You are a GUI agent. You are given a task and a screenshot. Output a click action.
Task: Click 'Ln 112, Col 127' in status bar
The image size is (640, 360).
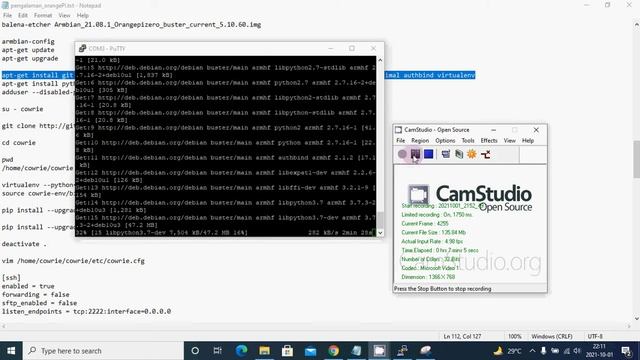[462, 336]
